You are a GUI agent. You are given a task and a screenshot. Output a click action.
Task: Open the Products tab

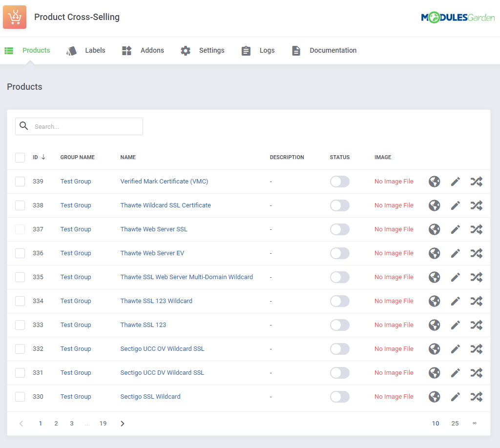tap(27, 50)
